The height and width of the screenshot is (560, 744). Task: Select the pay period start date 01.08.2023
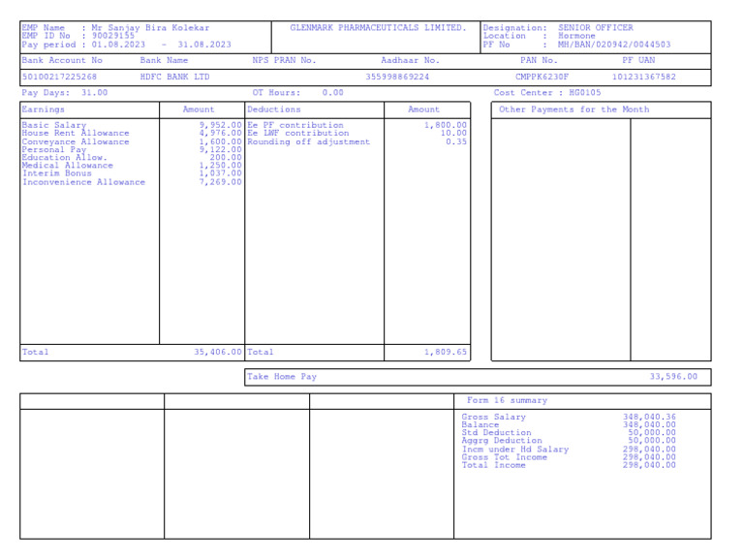(118, 45)
